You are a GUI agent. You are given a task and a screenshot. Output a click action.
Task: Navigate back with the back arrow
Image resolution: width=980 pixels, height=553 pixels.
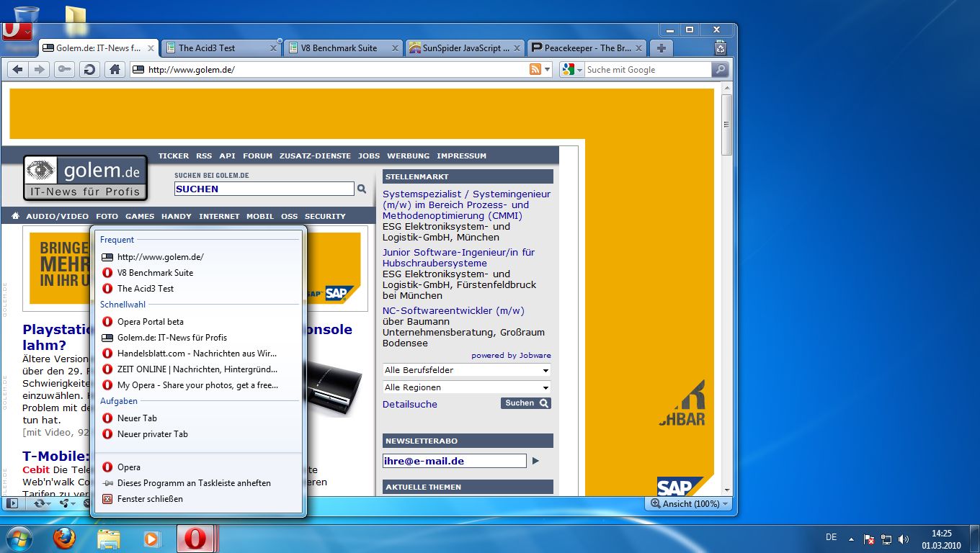(17, 69)
